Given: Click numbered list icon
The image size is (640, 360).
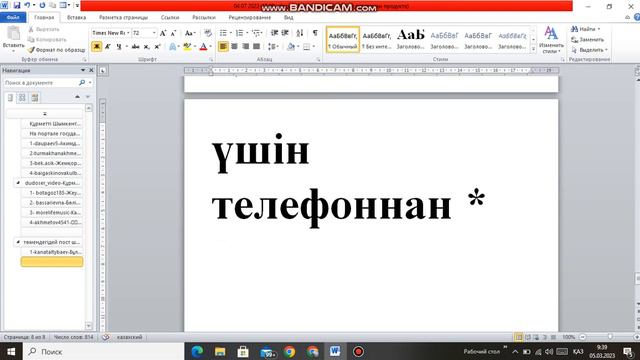Looking at the screenshot, I should (240, 33).
